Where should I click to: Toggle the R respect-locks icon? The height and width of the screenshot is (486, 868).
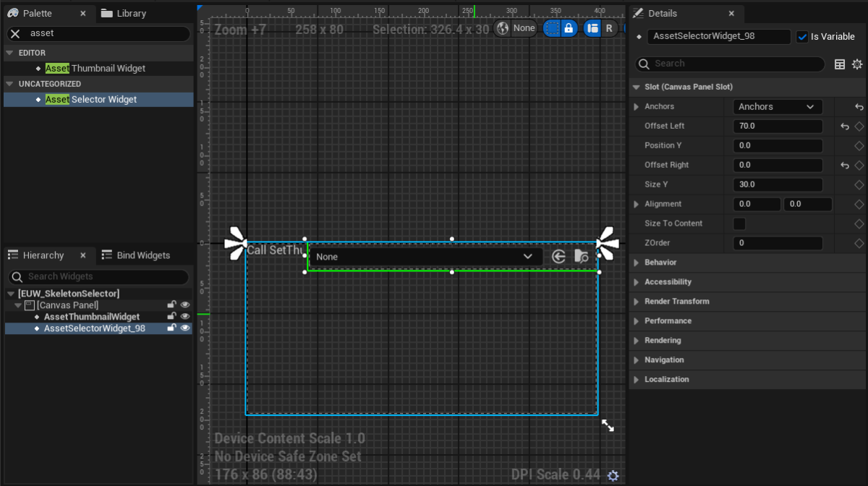coord(610,28)
